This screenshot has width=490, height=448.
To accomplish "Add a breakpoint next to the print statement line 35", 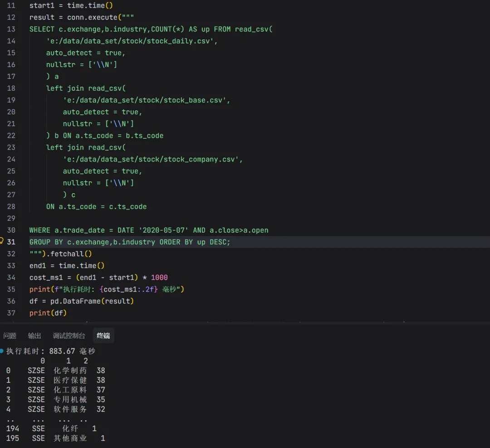I will 4,289.
